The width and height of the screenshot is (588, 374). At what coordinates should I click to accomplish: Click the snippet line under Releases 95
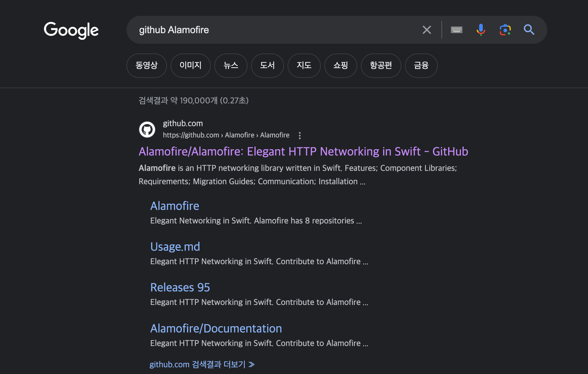pos(259,302)
